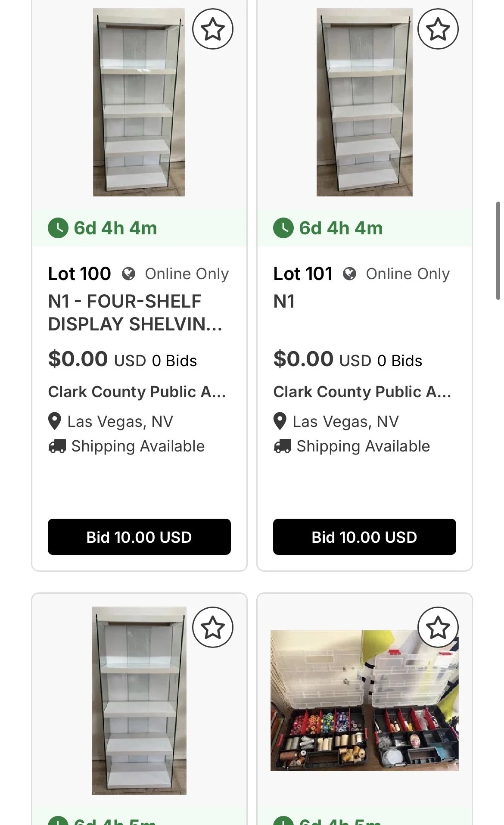Open Lot 101 shelving photo
The height and width of the screenshot is (825, 504).
[364, 102]
